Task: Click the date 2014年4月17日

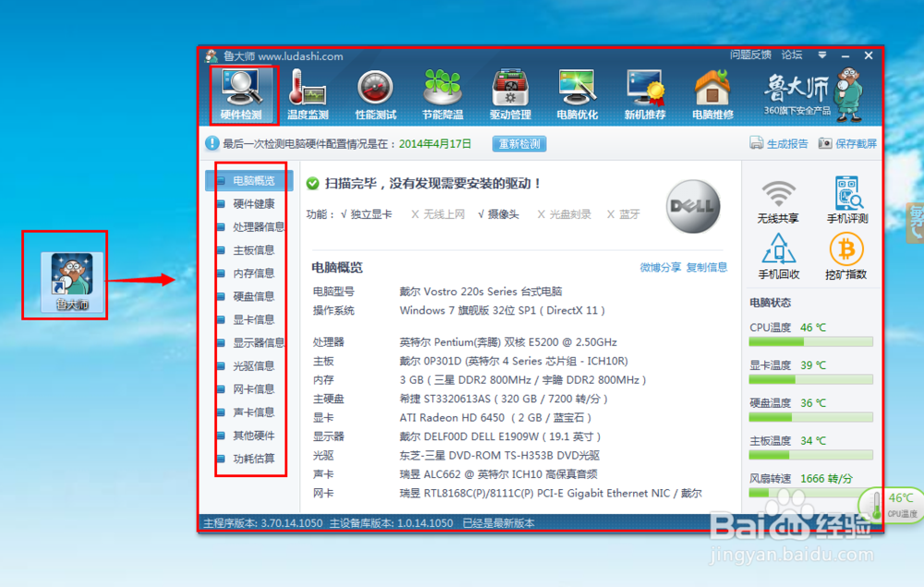Action: [435, 144]
